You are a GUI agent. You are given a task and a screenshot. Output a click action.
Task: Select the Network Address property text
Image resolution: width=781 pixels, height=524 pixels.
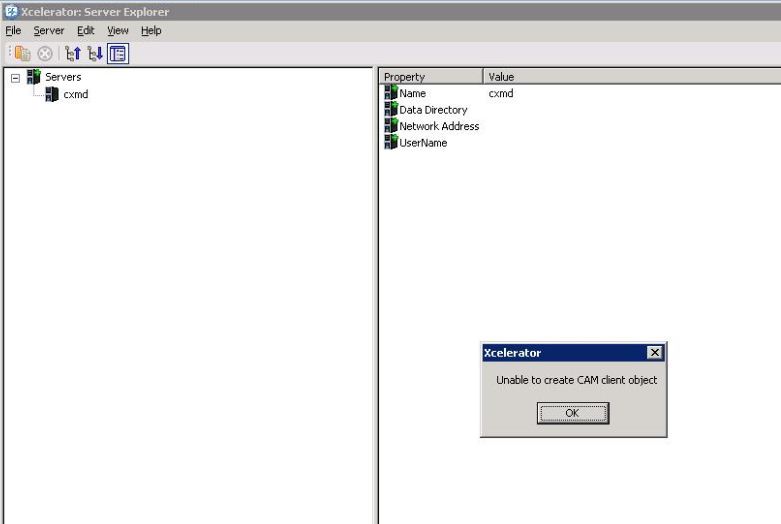(439, 126)
